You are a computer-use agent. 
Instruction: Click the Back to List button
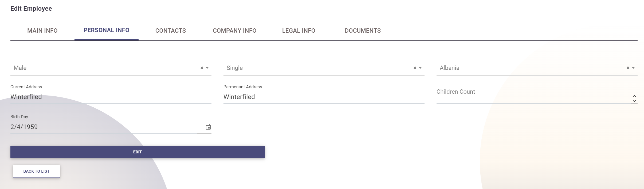pos(36,171)
